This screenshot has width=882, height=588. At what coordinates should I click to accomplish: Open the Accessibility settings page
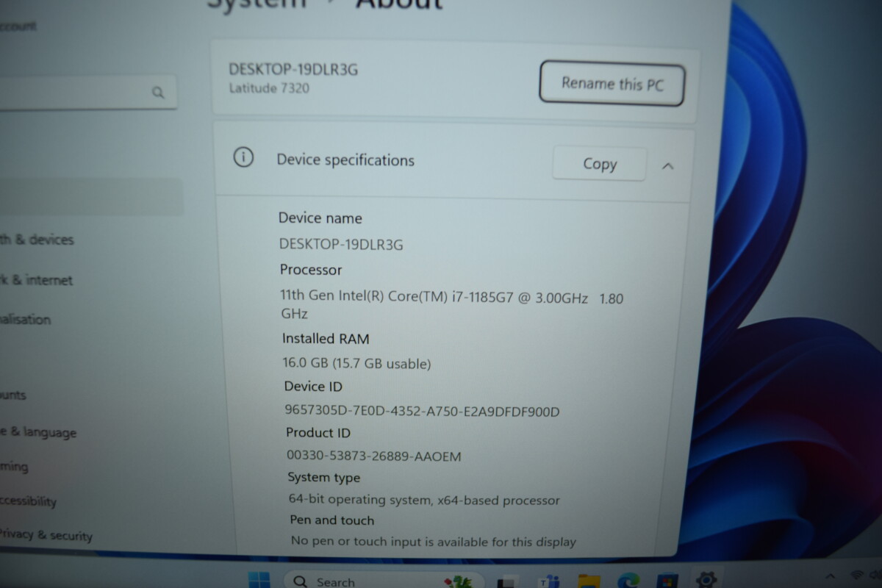(29, 501)
